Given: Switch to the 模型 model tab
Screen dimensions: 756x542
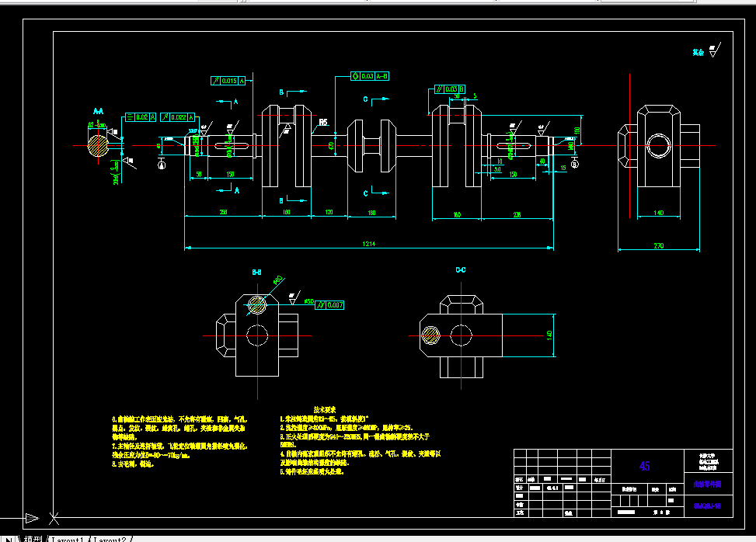Looking at the screenshot, I should pyautogui.click(x=33, y=539).
